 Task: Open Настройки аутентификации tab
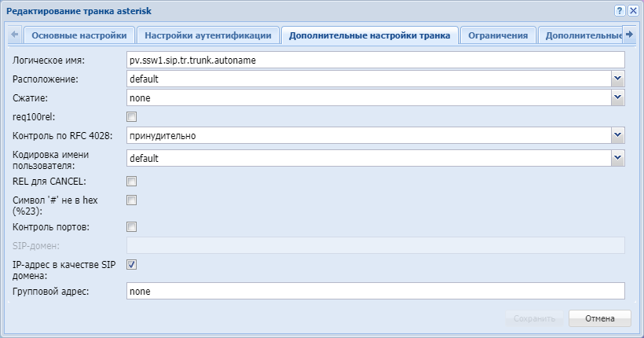coord(208,35)
